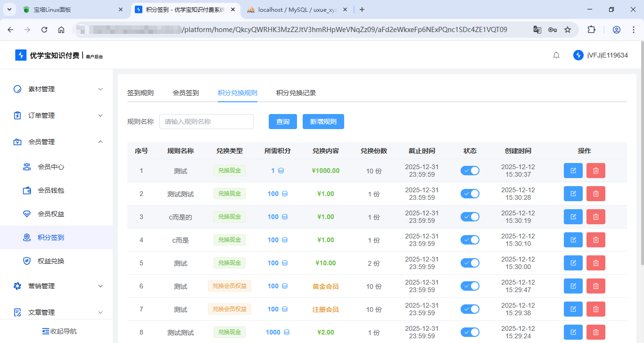Click the red delete icon for row 3
Viewport: 644px width, 343px height.
click(x=595, y=217)
